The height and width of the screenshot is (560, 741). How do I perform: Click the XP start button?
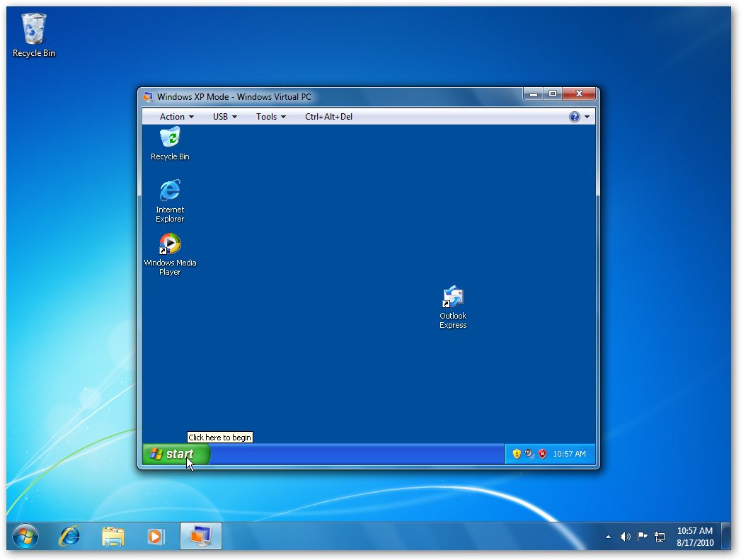(x=174, y=454)
